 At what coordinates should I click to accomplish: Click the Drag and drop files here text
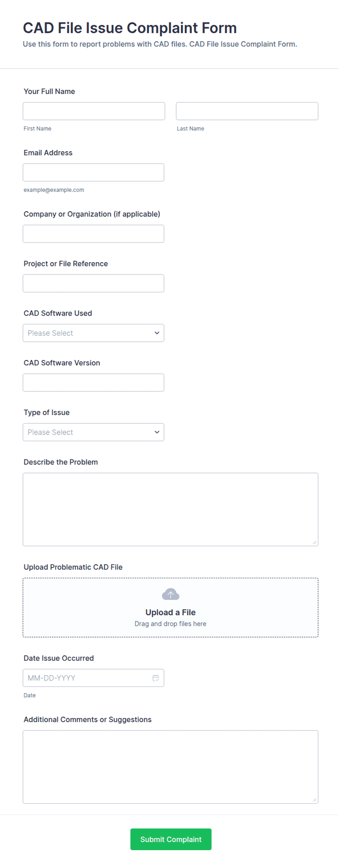pos(170,624)
